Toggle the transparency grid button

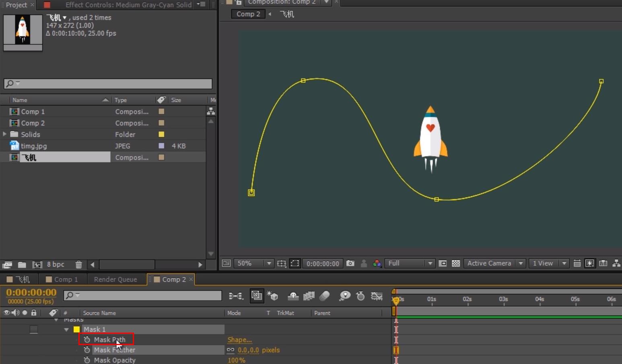point(456,263)
